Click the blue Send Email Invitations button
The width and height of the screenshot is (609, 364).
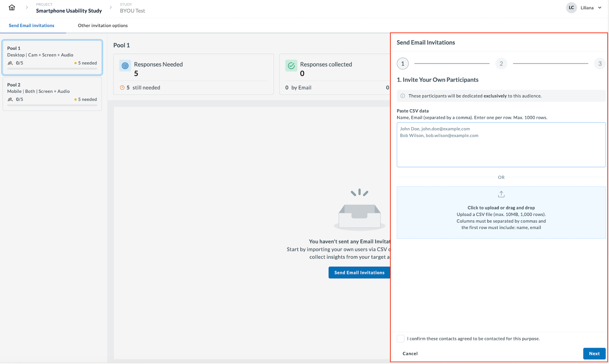(359, 273)
